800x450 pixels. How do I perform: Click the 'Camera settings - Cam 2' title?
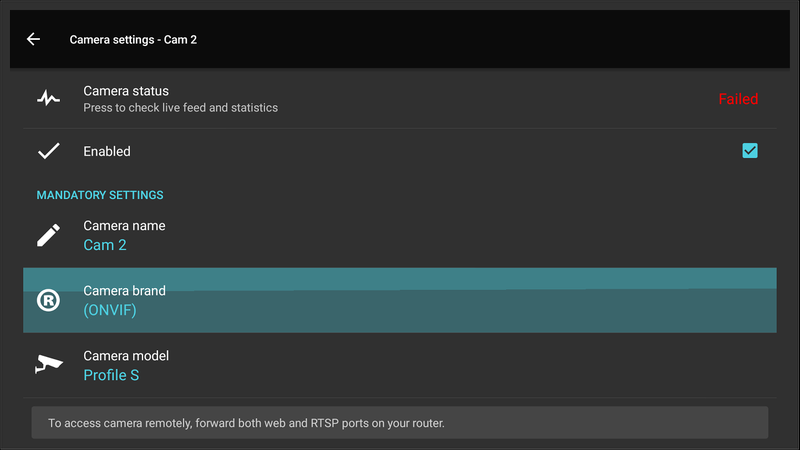[x=140, y=40]
